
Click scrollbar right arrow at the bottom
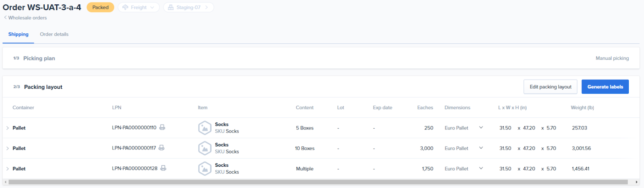click(x=636, y=182)
